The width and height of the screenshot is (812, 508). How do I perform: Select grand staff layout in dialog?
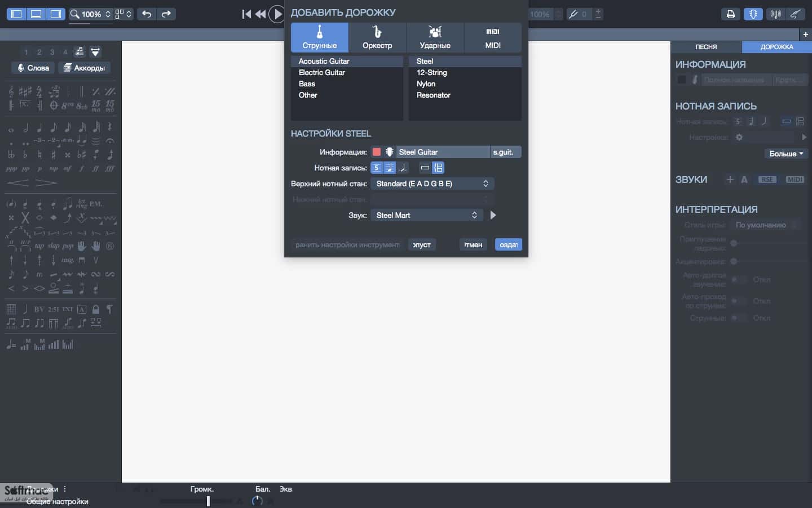pyautogui.click(x=438, y=168)
